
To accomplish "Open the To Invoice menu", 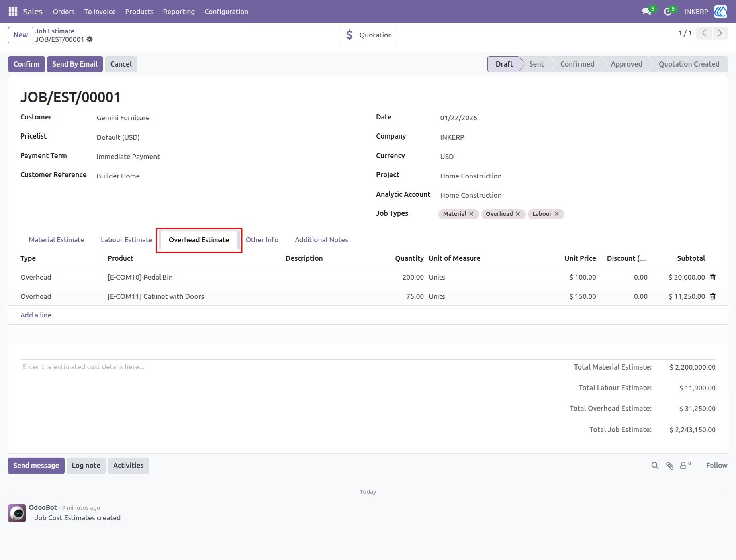I will (x=100, y=12).
